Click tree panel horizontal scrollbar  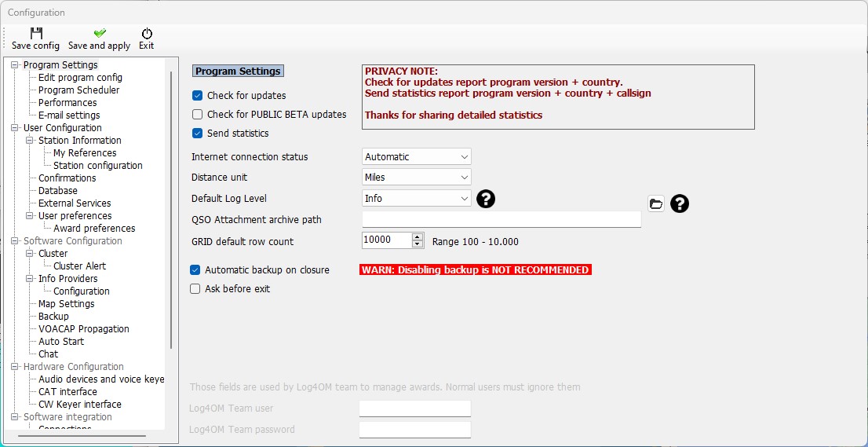click(82, 437)
